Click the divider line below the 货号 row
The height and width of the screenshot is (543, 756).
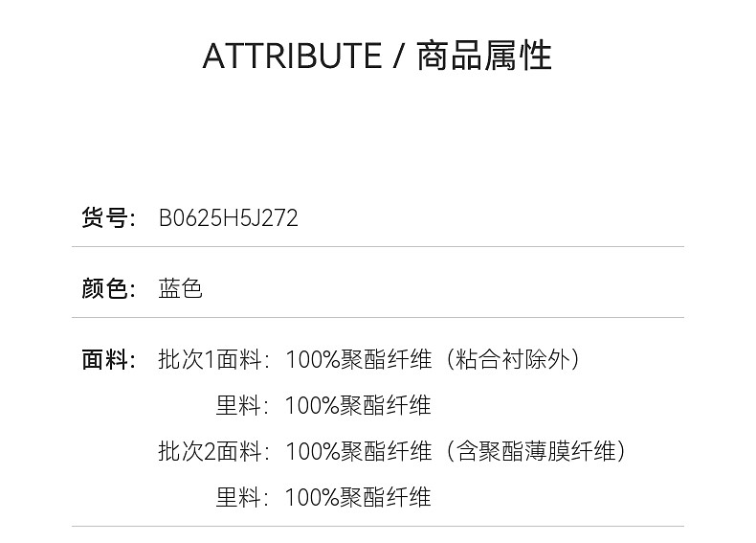[x=378, y=247]
